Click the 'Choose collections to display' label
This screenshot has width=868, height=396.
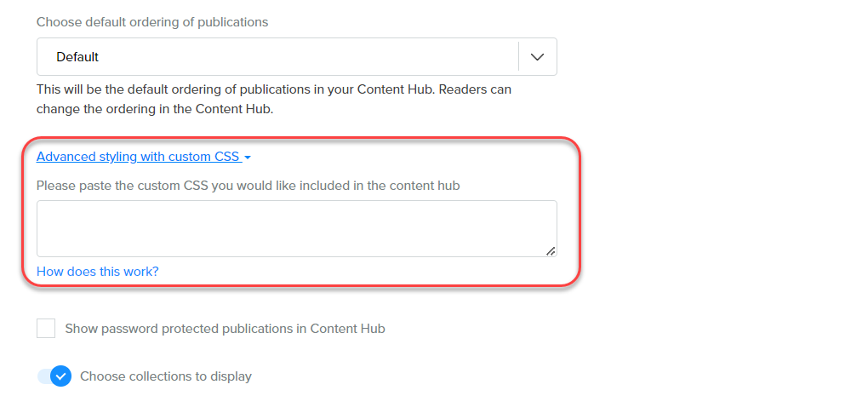click(x=166, y=376)
